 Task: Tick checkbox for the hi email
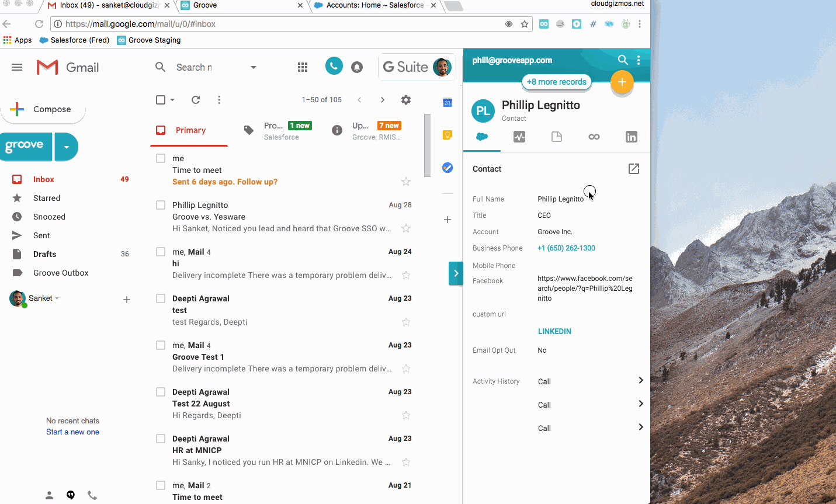pyautogui.click(x=161, y=252)
